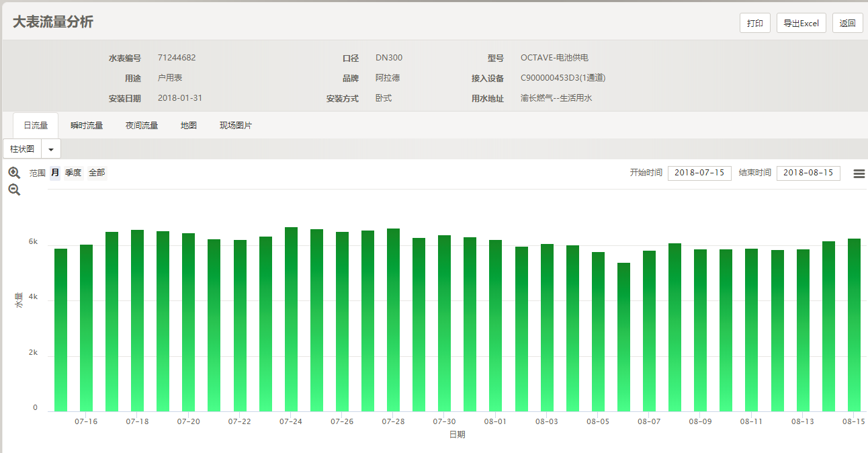Switch to the 夜间流量 tab

pos(142,126)
